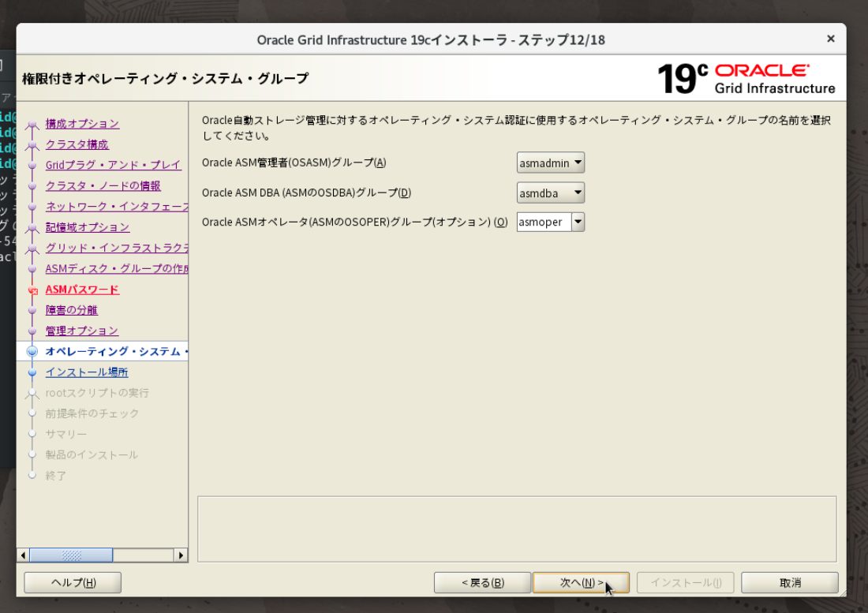This screenshot has height=613, width=868.
Task: Open the OSDBA group dropdown showing asmdba
Action: (x=550, y=192)
